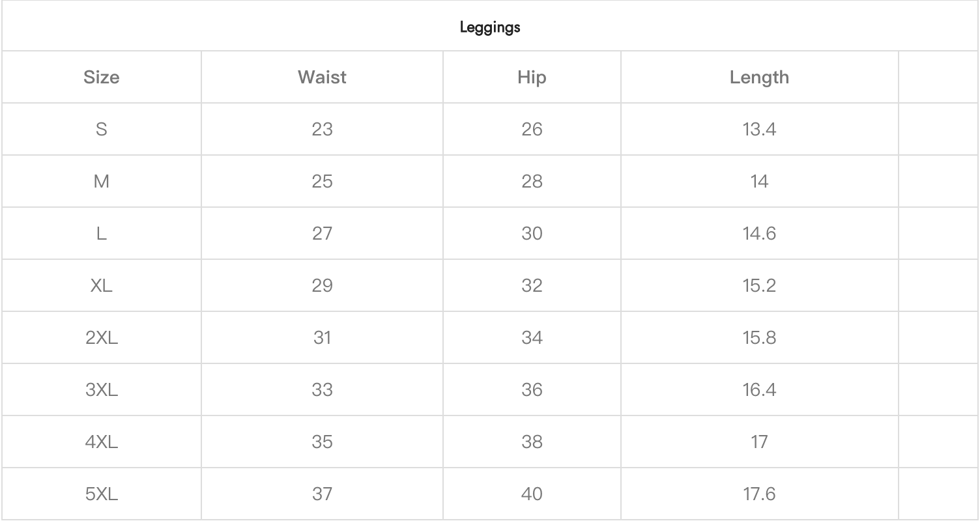Select the Size column header

point(102,77)
